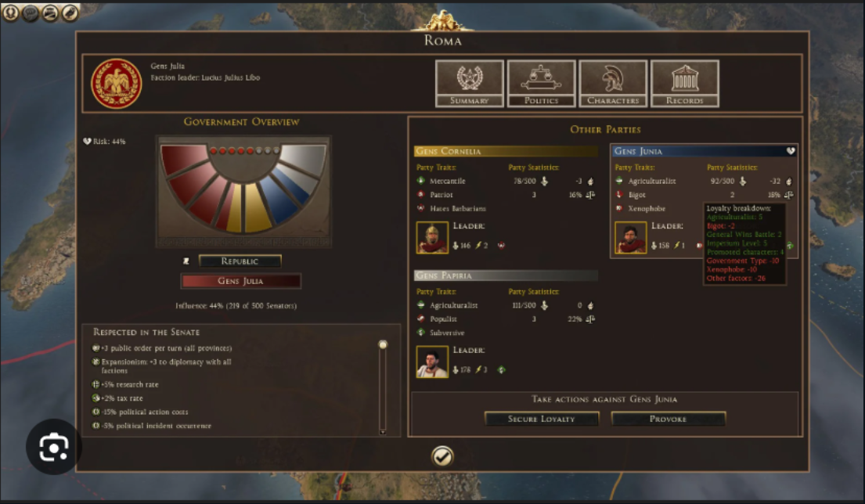Click the scrollbar handle in Respected in the Senate
The width and height of the screenshot is (865, 504).
[382, 344]
